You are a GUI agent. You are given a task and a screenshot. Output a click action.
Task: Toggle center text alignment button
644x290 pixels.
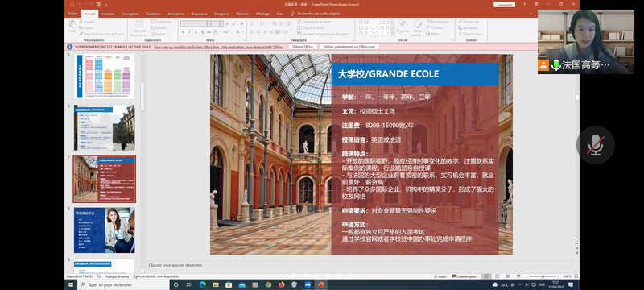click(x=258, y=32)
